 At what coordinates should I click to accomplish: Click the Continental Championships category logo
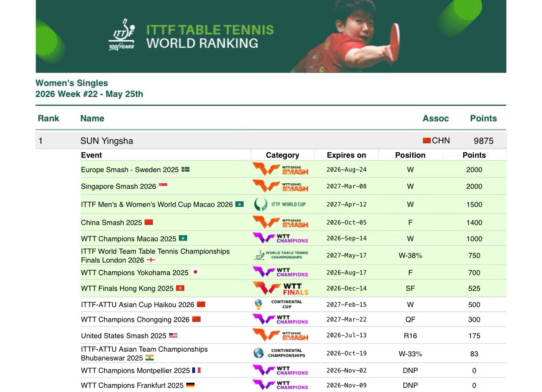tap(279, 353)
